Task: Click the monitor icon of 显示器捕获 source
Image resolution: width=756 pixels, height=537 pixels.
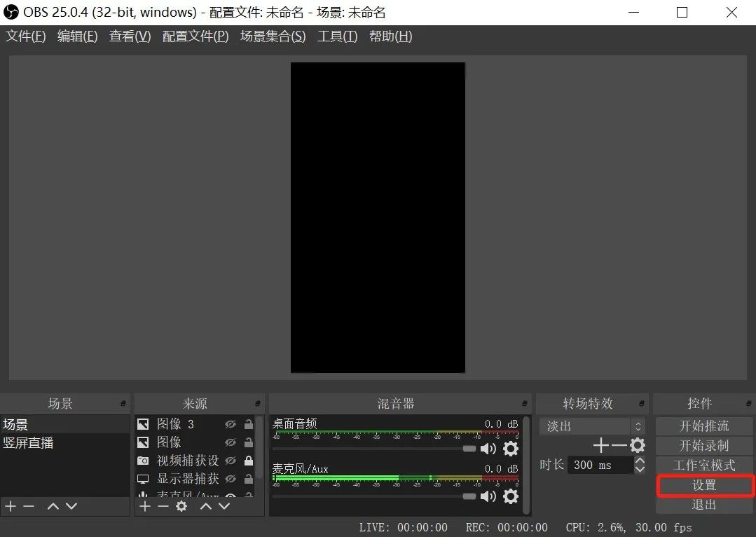Action: pyautogui.click(x=143, y=479)
